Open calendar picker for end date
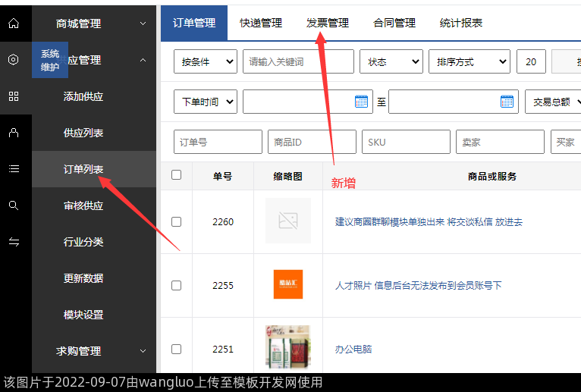 tap(507, 102)
